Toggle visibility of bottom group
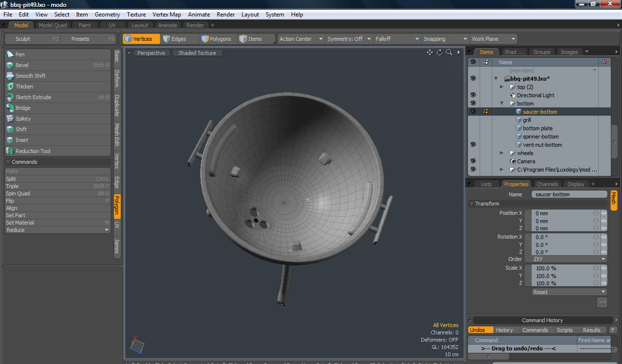 (473, 104)
